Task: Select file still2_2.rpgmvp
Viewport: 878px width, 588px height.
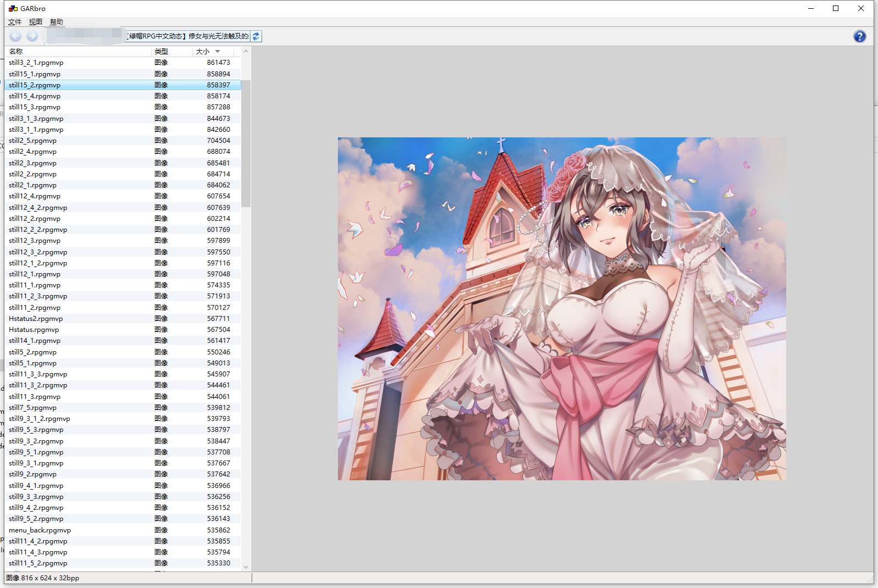Action: [123, 174]
